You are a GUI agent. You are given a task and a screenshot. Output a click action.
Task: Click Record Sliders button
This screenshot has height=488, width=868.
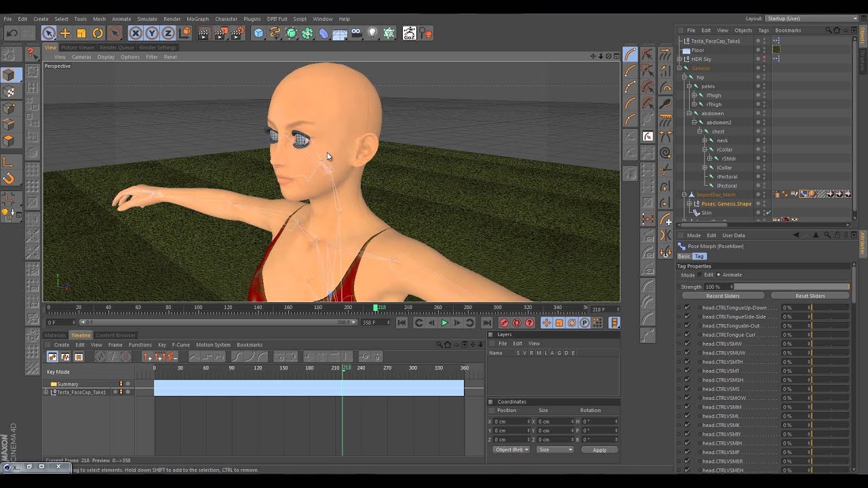coord(723,296)
